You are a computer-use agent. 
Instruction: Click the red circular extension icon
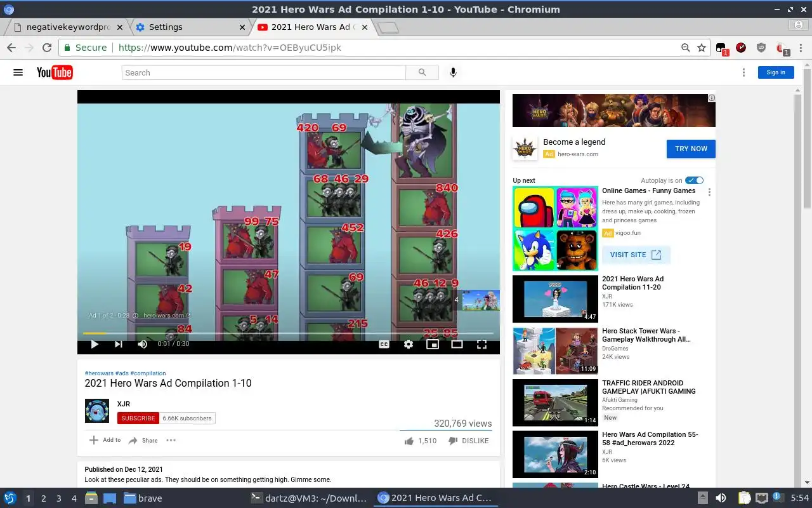(x=741, y=48)
